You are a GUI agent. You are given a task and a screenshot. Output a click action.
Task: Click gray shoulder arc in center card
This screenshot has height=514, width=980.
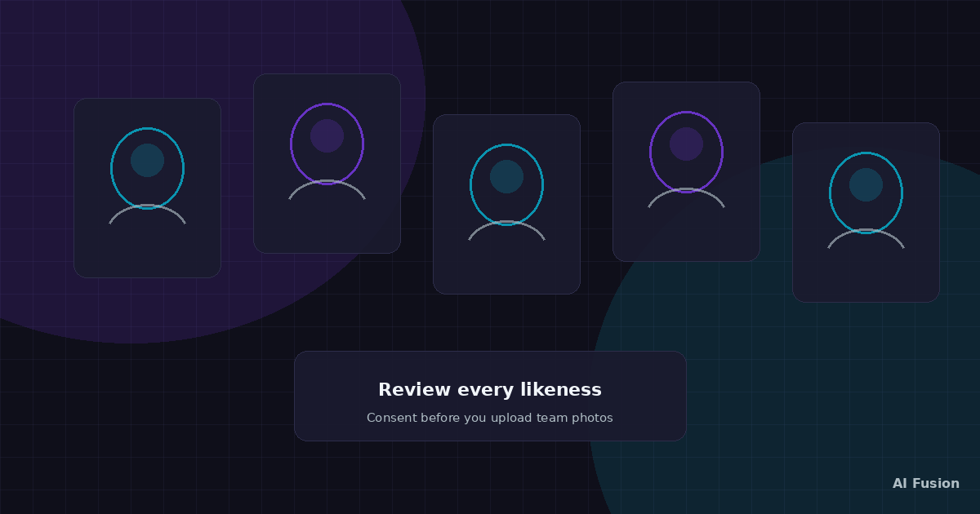click(506, 229)
